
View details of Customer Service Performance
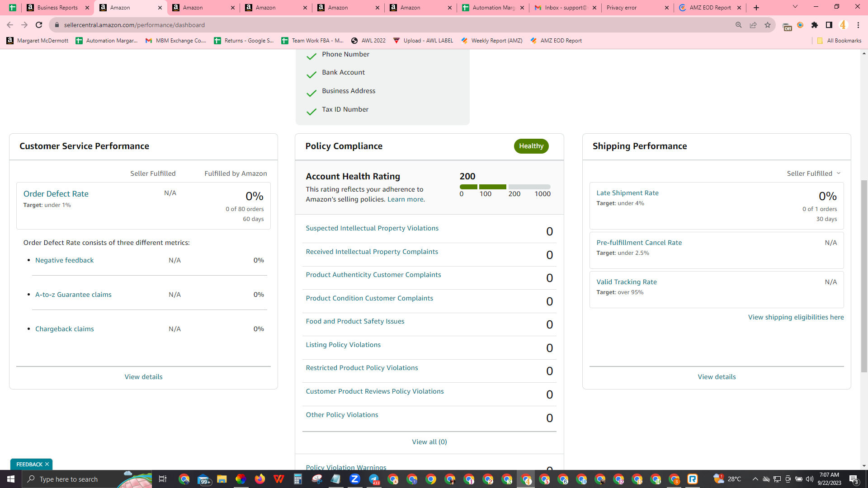click(x=144, y=377)
